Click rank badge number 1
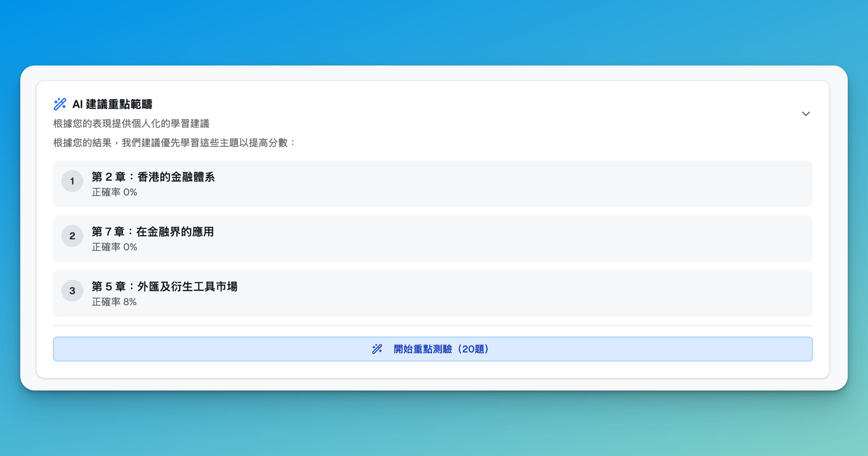Screen dimensions: 868x456 tap(72, 181)
